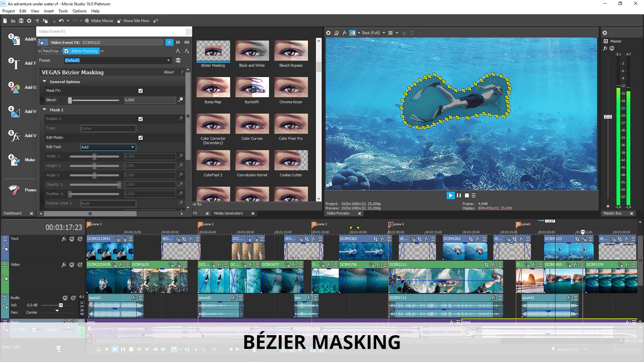Toggle the Edit Mode checkbox
The height and width of the screenshot is (362, 644).
141,138
